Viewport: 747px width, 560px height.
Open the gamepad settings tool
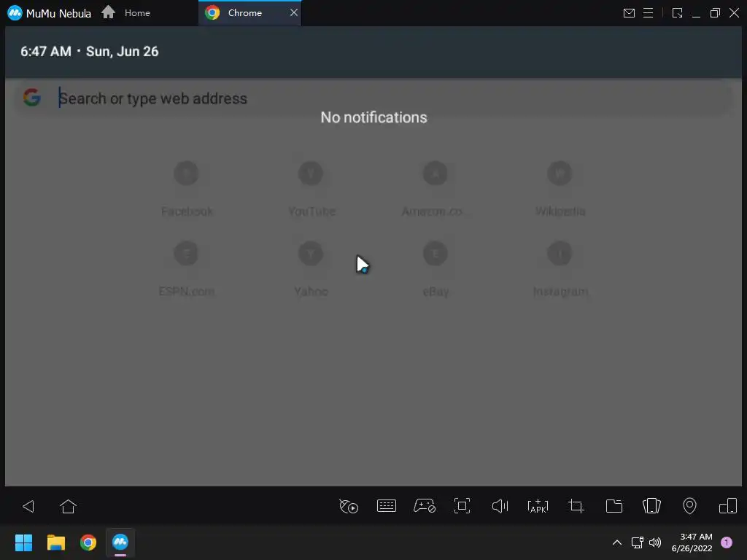pos(424,506)
